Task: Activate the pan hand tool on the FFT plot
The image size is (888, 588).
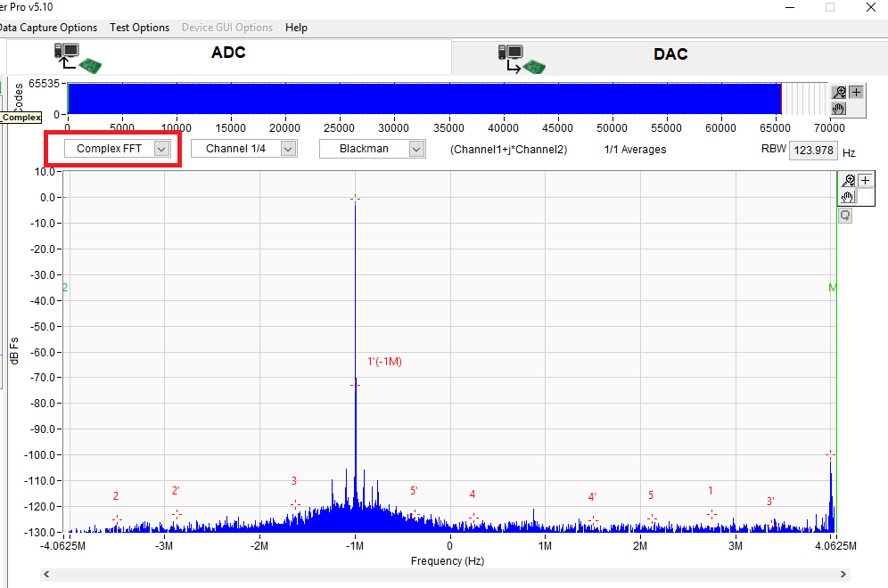Action: pos(846,197)
